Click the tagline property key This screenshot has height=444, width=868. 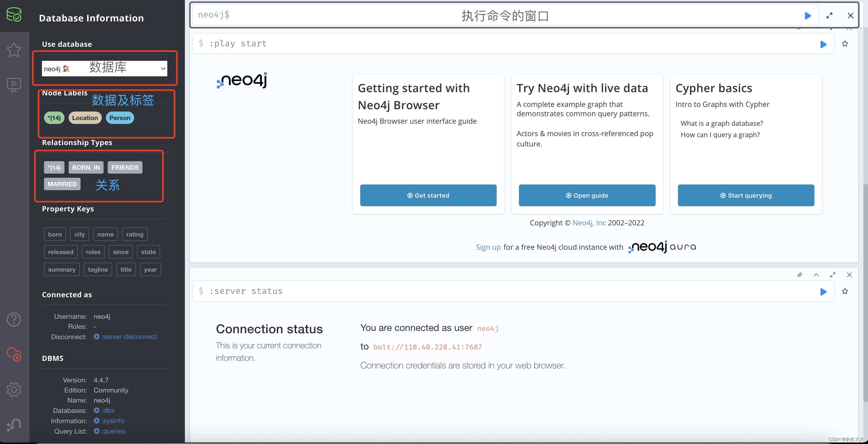coord(98,270)
